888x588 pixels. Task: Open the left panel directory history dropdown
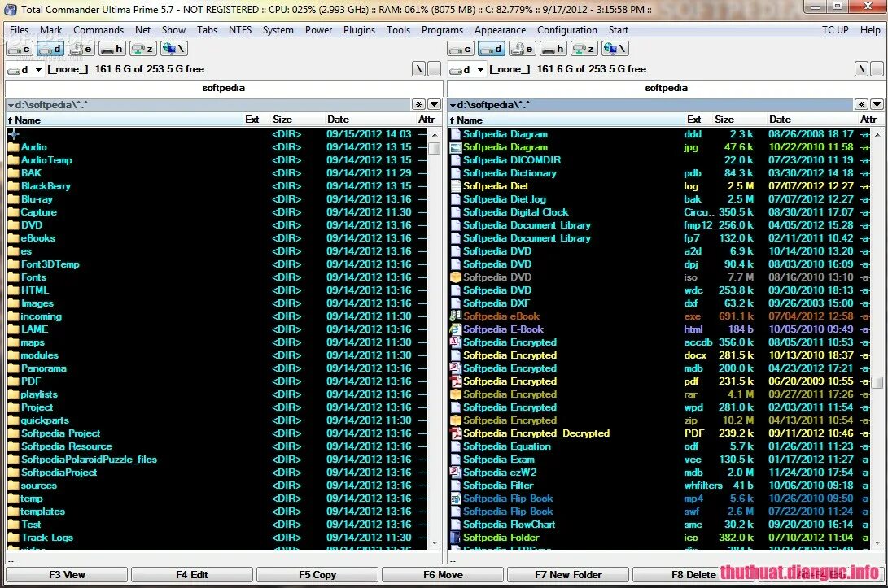click(434, 105)
